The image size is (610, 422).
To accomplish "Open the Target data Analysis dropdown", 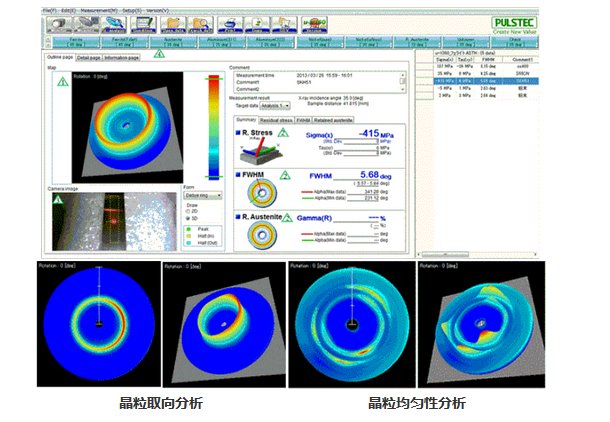I will [275, 105].
